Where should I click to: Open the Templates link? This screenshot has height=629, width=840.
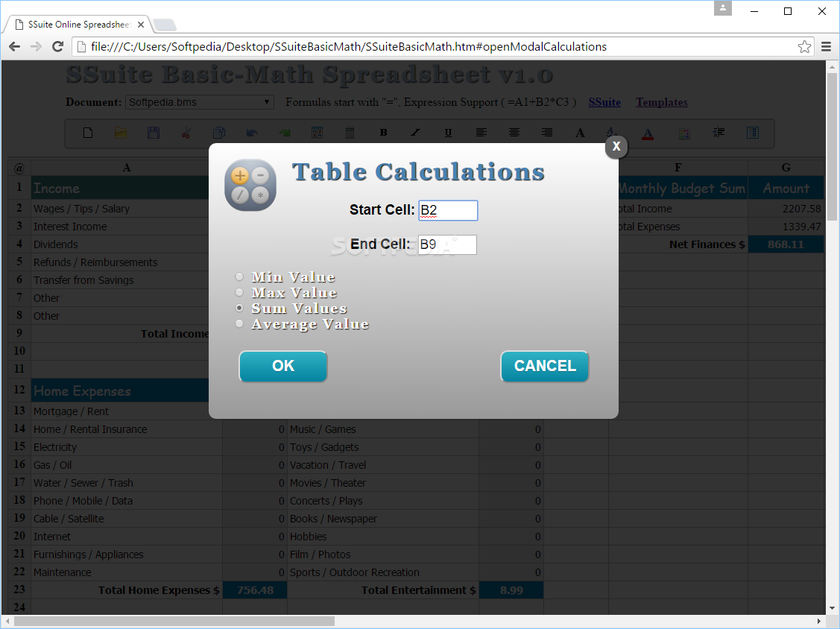(662, 102)
